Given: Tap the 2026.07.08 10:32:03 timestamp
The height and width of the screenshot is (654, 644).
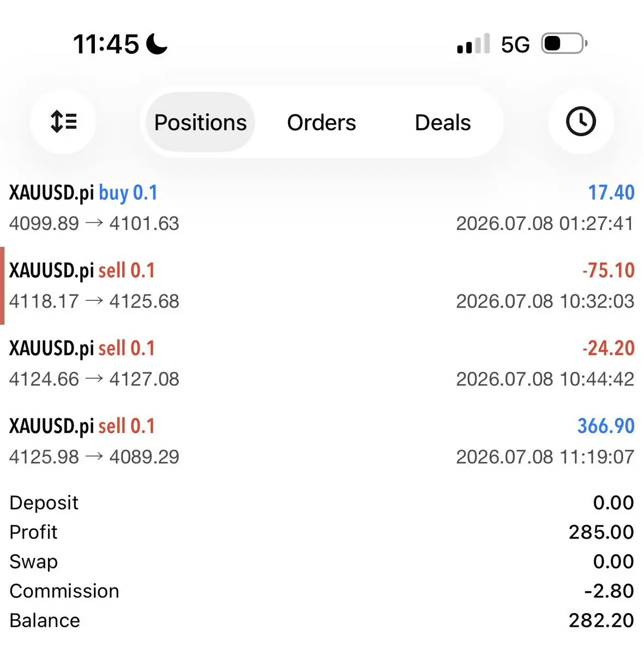Looking at the screenshot, I should pyautogui.click(x=545, y=301).
